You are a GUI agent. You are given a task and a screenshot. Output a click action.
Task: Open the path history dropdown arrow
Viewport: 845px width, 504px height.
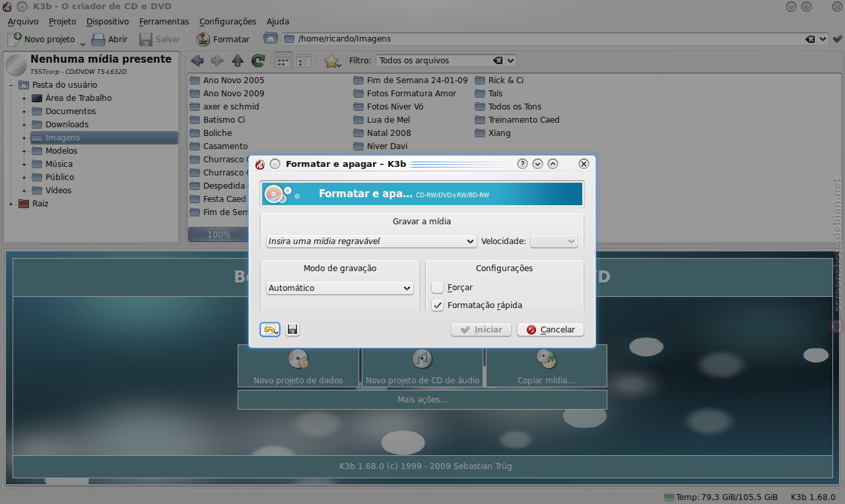click(x=823, y=39)
